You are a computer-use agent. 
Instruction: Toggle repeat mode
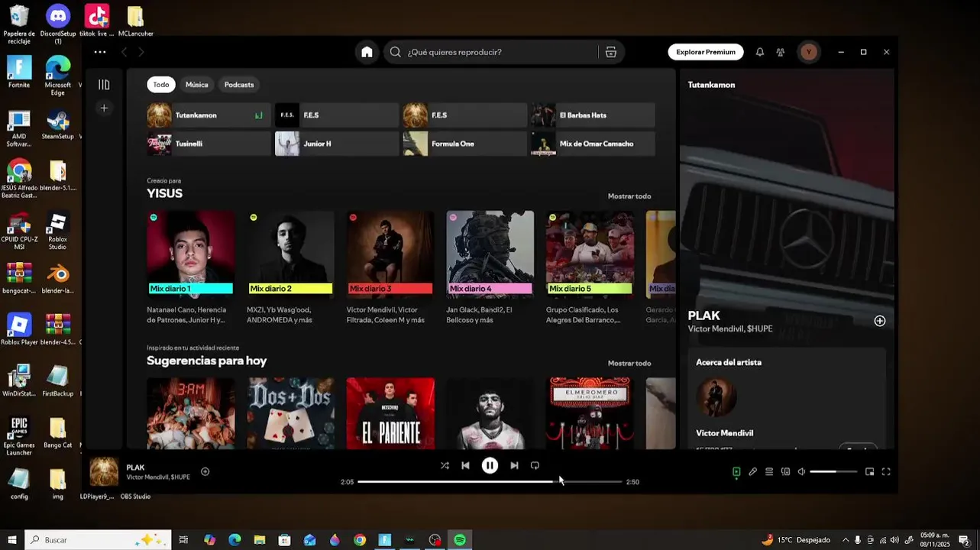535,465
